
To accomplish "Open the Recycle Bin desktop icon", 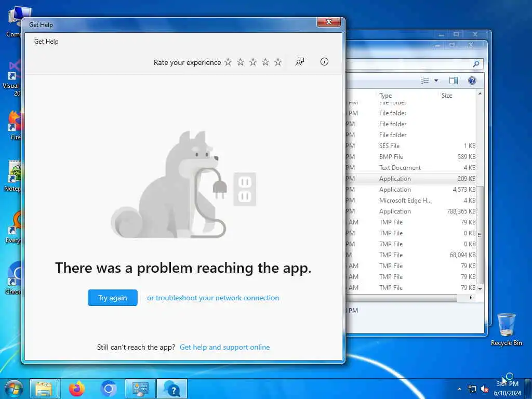I will point(506,329).
